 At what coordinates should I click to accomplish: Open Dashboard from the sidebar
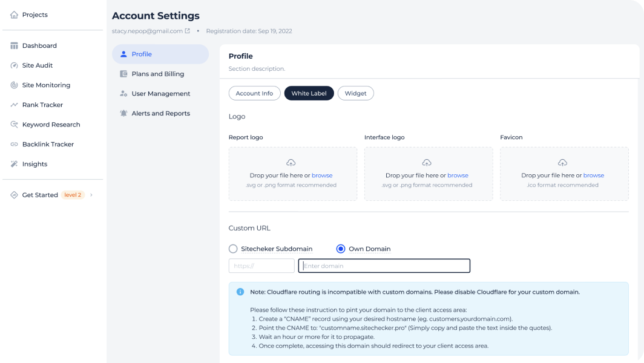pyautogui.click(x=39, y=45)
